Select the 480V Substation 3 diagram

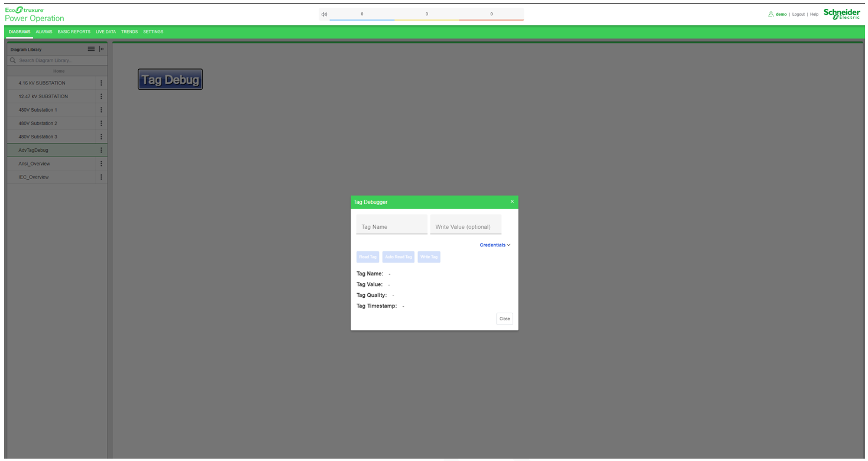(38, 137)
